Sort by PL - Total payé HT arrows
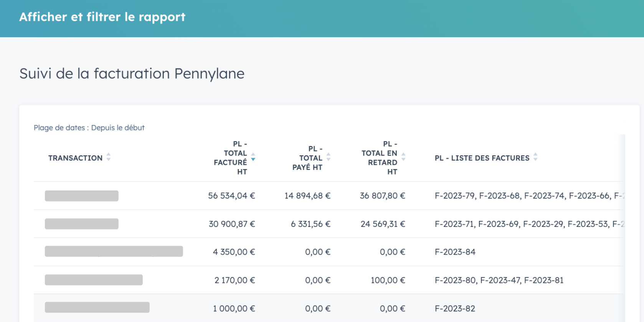 329,157
